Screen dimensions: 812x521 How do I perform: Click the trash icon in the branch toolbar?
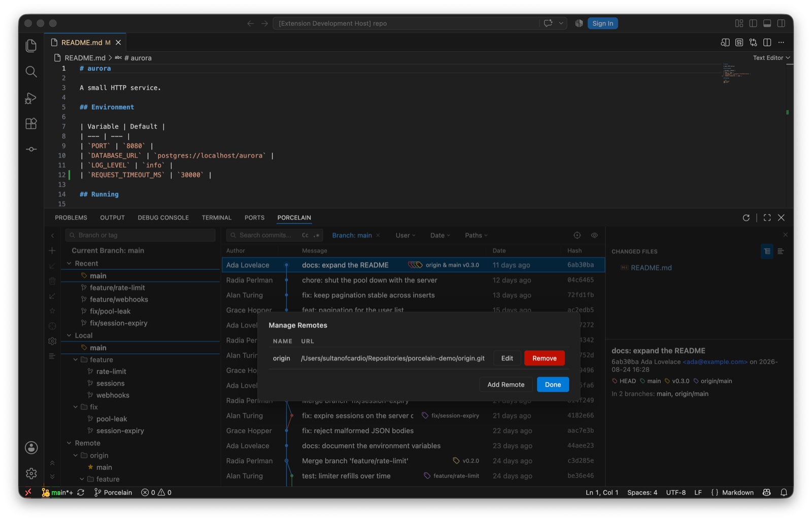(x=52, y=281)
